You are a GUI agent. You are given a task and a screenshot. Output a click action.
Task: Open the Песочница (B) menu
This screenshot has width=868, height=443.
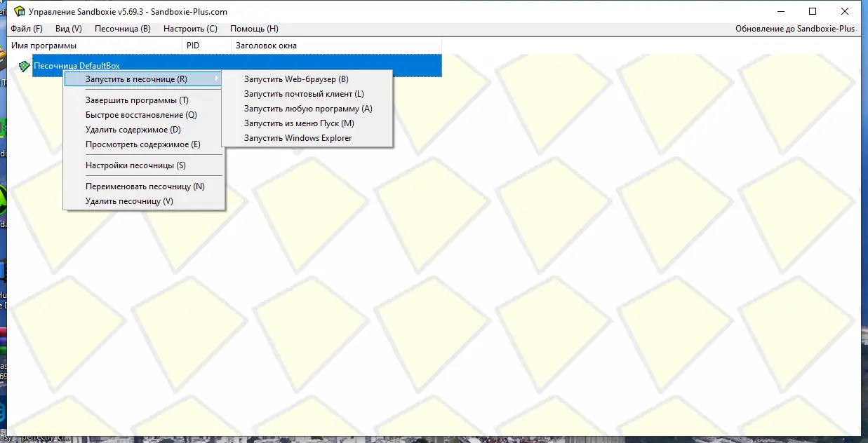[123, 29]
